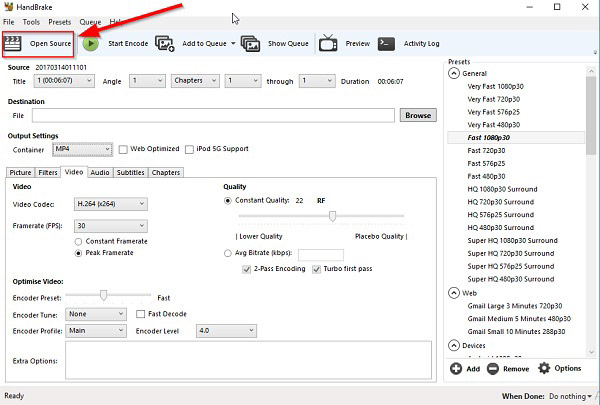600x405 pixels.
Task: Collapse the Web presets group
Action: coord(454,293)
